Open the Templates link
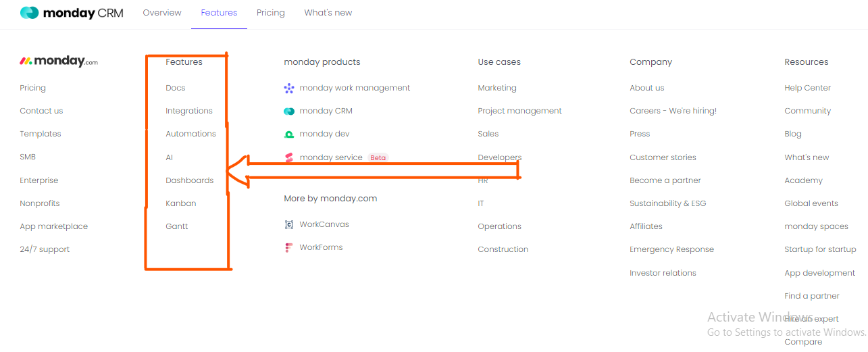Image resolution: width=868 pixels, height=352 pixels. pos(41,134)
